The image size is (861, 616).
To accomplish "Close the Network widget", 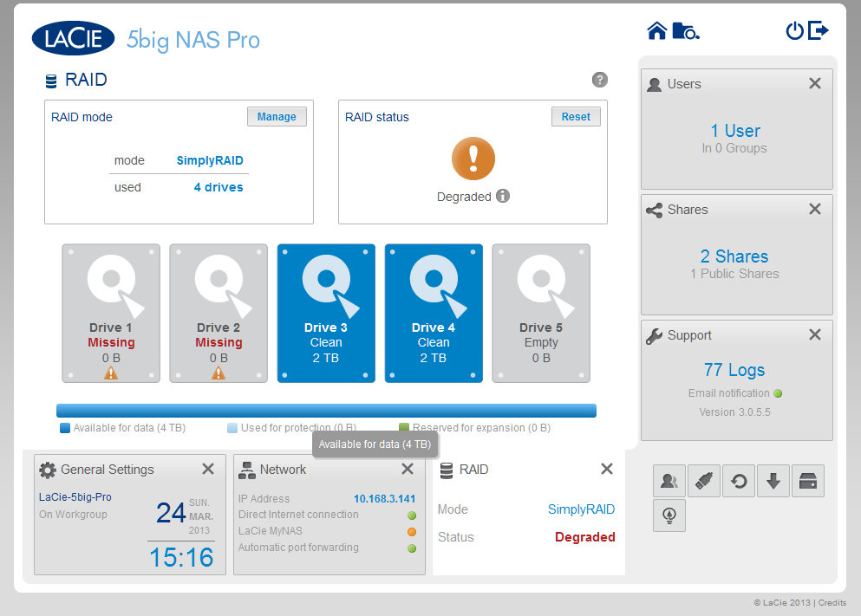I will (x=408, y=469).
